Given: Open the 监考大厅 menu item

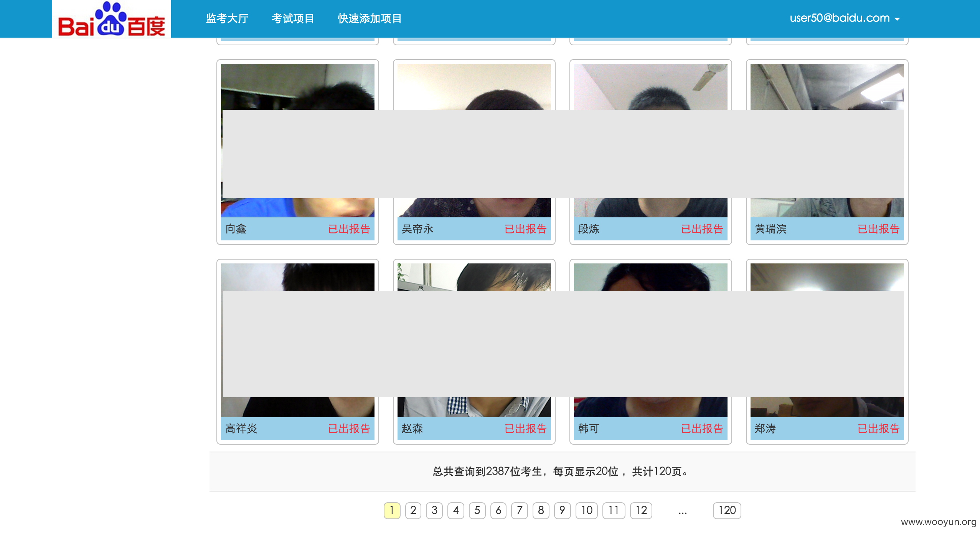Looking at the screenshot, I should point(227,18).
